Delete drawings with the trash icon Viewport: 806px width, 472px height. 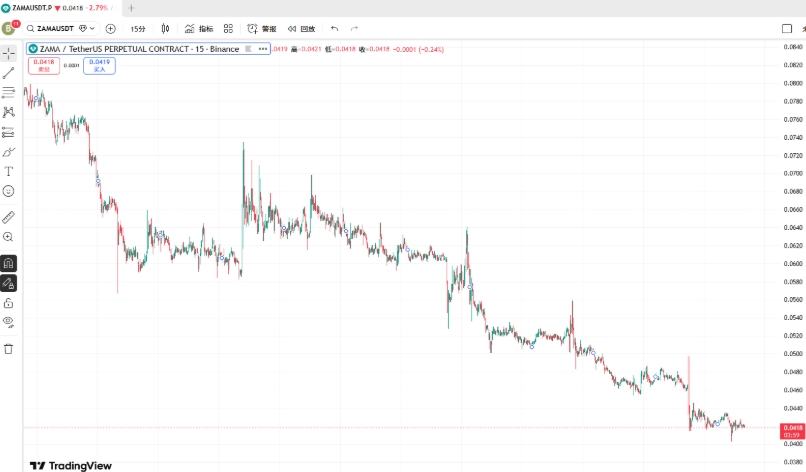(8, 348)
